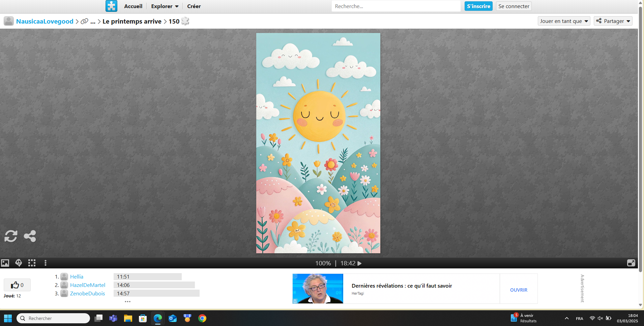Restart the puzzle with the circular arrows icon
644x326 pixels.
11,236
